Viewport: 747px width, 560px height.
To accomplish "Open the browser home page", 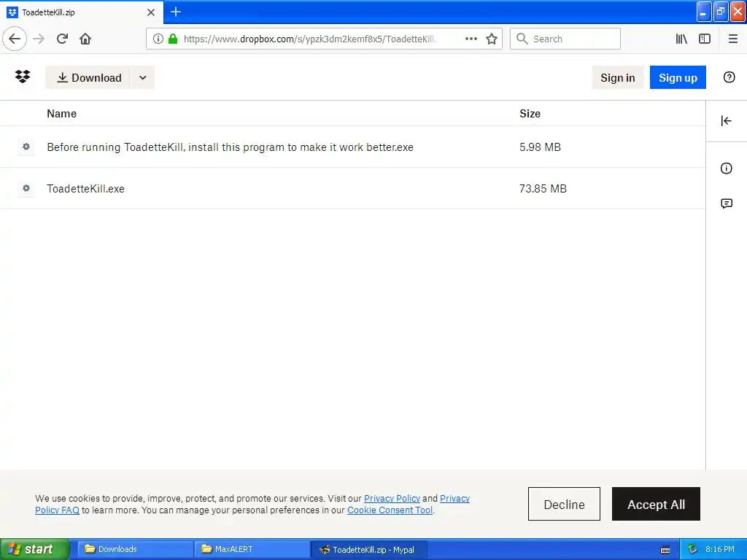I will coord(85,39).
